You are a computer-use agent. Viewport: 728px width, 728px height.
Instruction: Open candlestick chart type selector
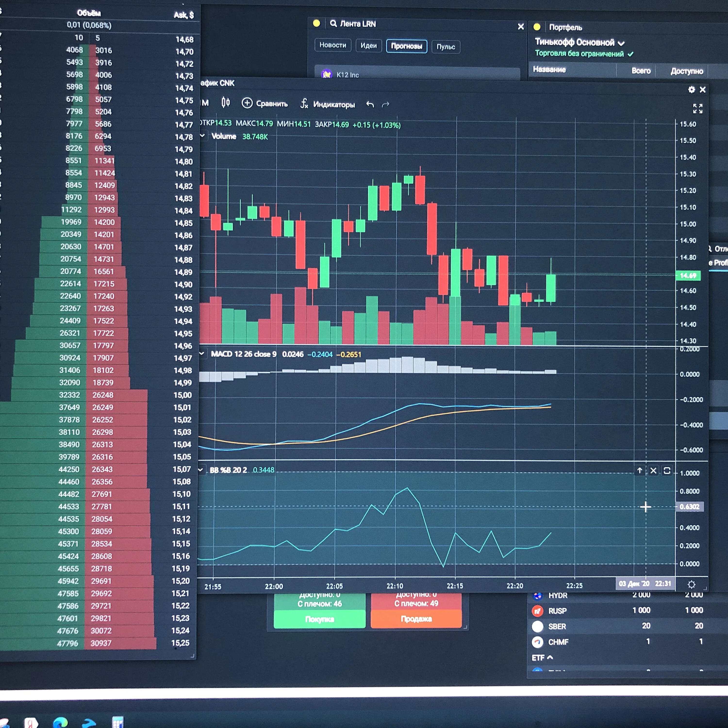click(225, 102)
